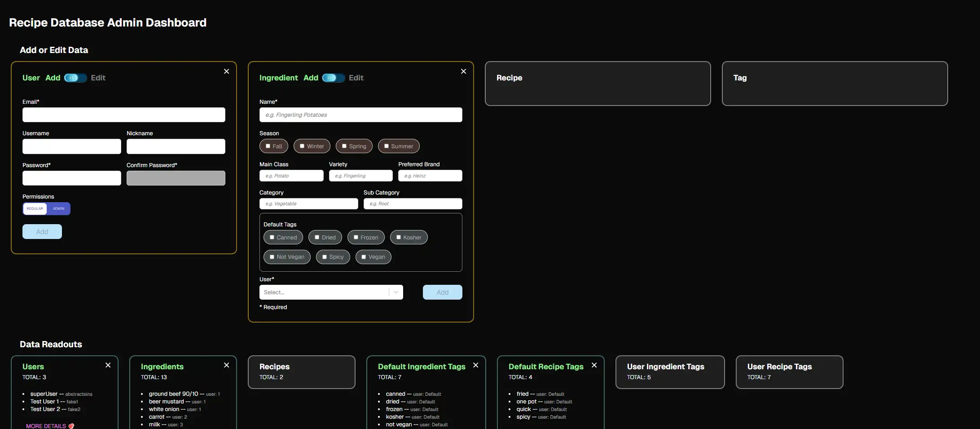Screen dimensions: 980x429
Task: Check the Winter season checkbox
Action: coord(302,146)
